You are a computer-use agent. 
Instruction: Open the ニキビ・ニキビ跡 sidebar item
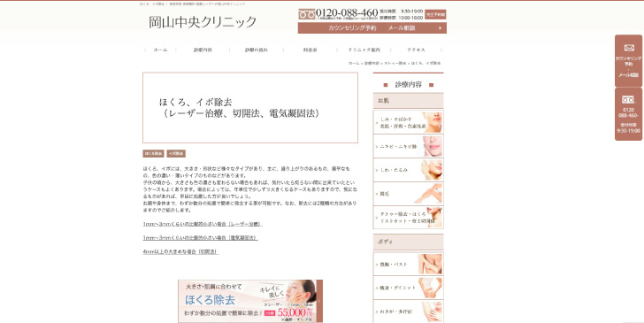point(409,146)
